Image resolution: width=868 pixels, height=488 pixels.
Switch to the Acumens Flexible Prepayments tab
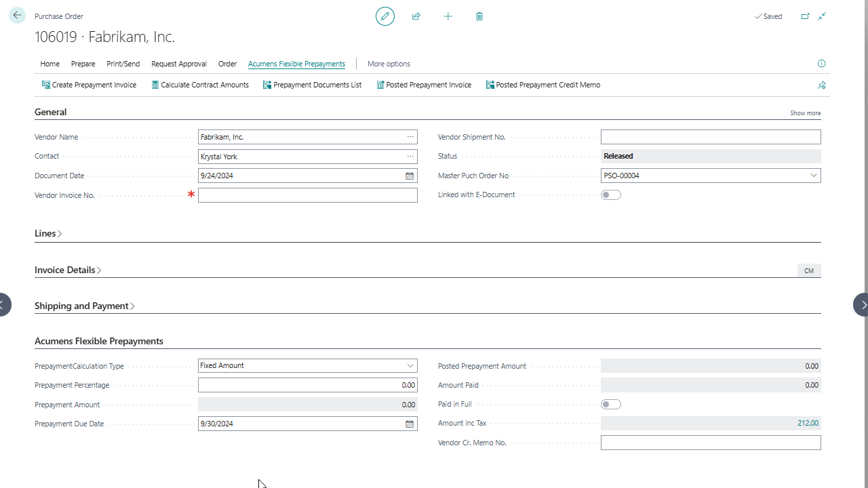point(296,64)
